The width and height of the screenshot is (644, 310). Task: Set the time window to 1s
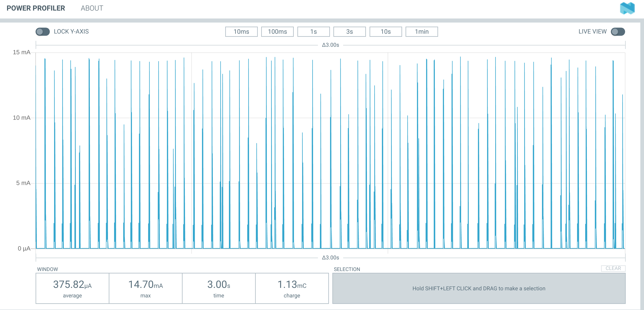313,32
